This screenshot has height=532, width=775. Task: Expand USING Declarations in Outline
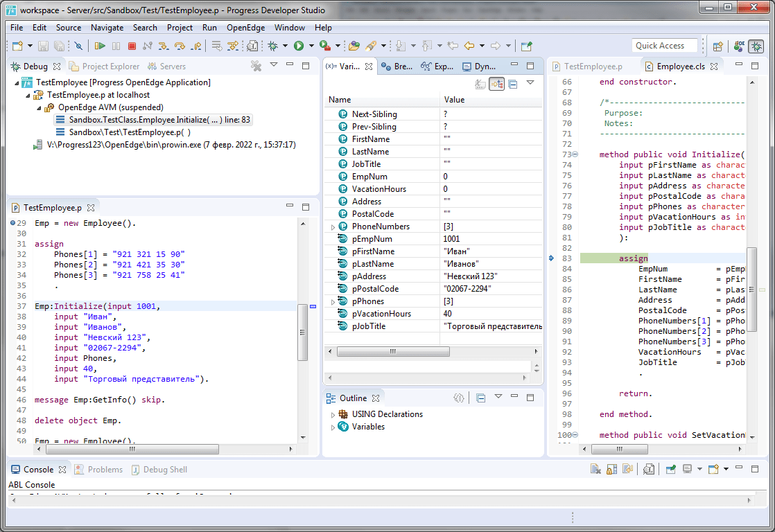point(333,414)
